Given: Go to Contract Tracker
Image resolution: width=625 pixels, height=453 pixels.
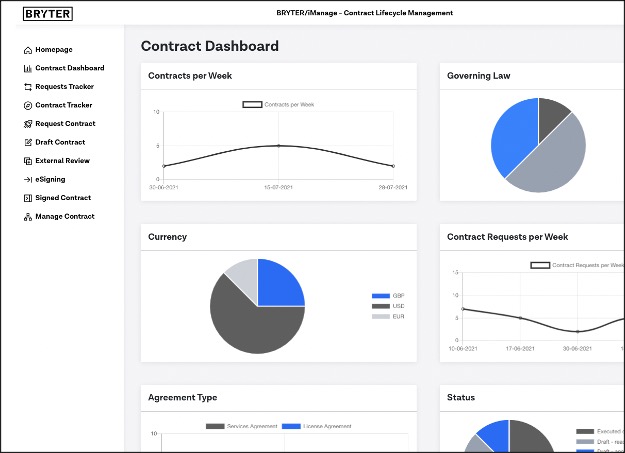Looking at the screenshot, I should 64,105.
